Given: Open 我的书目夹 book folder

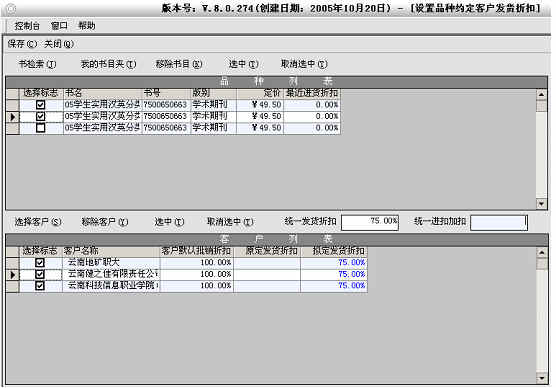Looking at the screenshot, I should [109, 64].
